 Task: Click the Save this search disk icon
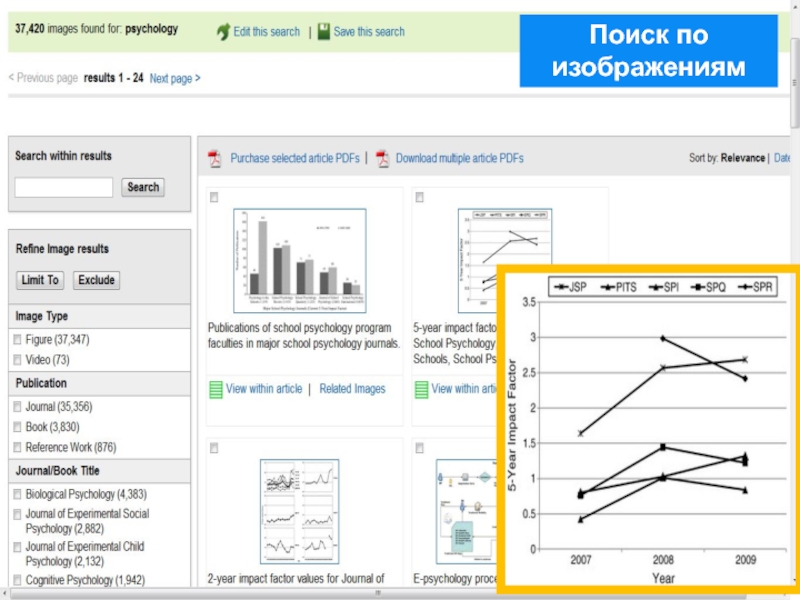point(322,32)
